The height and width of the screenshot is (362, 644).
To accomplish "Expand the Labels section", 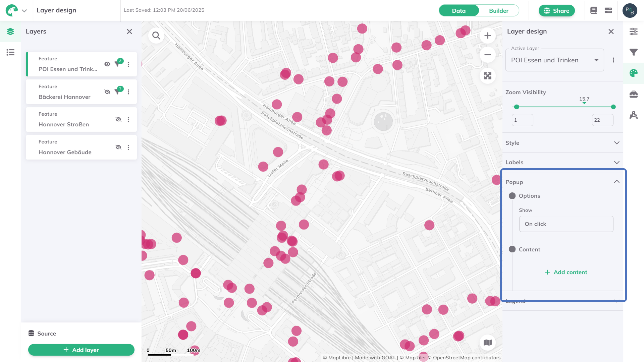I will pos(562,162).
